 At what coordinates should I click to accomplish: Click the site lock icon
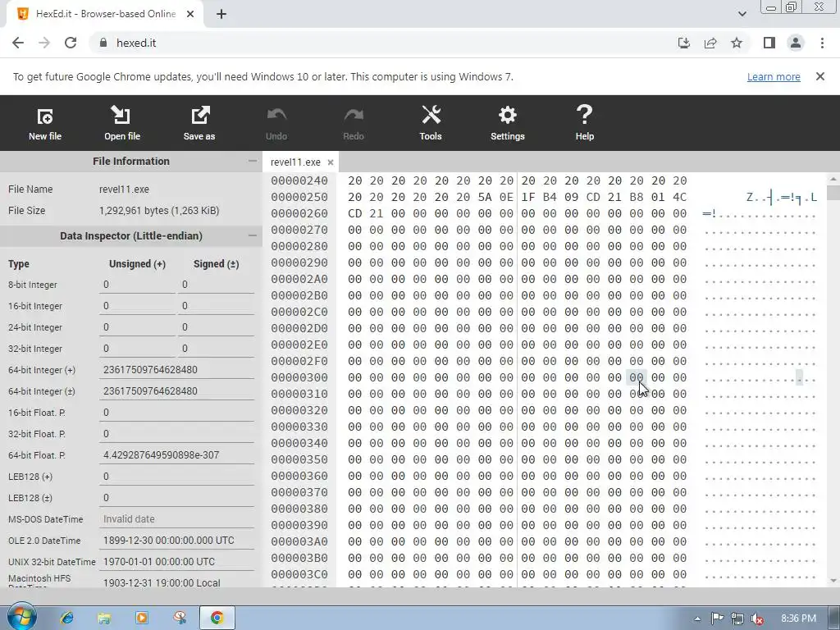click(x=103, y=43)
